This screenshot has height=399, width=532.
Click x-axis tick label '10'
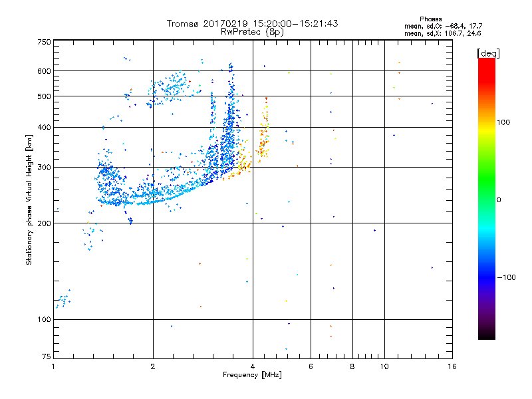384,366
